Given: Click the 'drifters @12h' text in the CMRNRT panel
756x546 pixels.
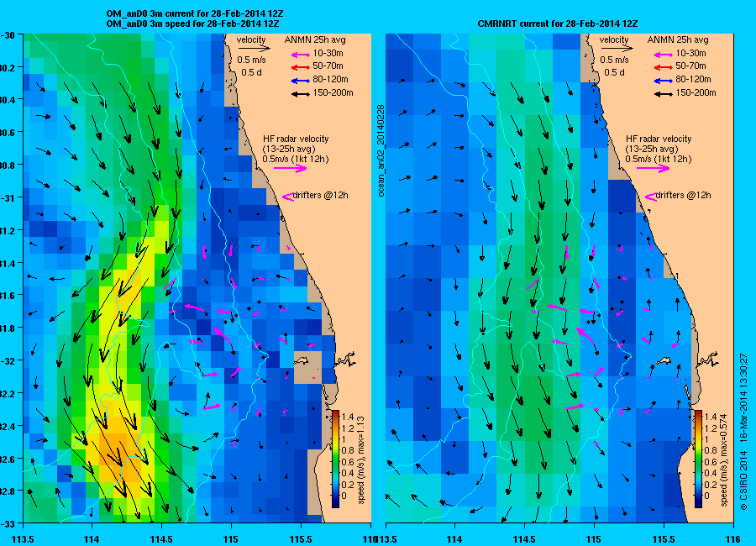Looking at the screenshot, I should click(684, 196).
